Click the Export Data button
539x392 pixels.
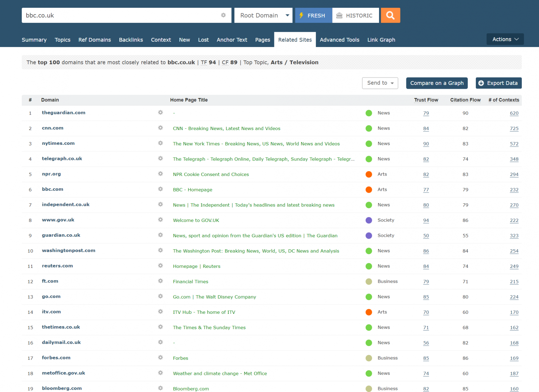(499, 83)
